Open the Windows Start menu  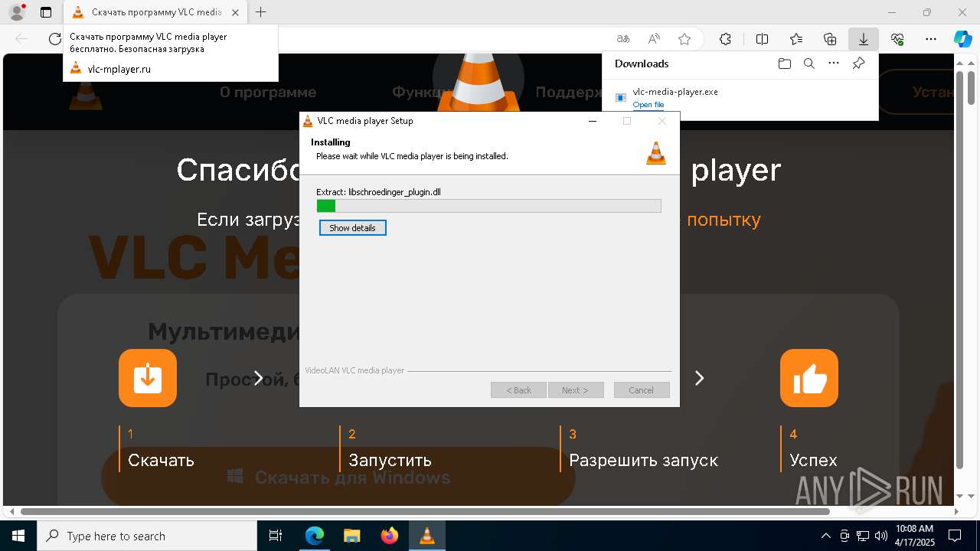click(18, 536)
